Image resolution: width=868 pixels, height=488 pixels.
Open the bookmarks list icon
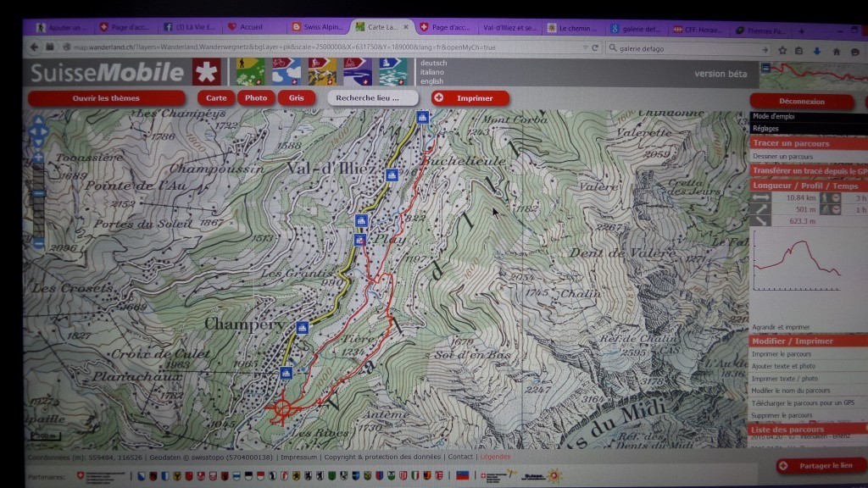point(798,51)
